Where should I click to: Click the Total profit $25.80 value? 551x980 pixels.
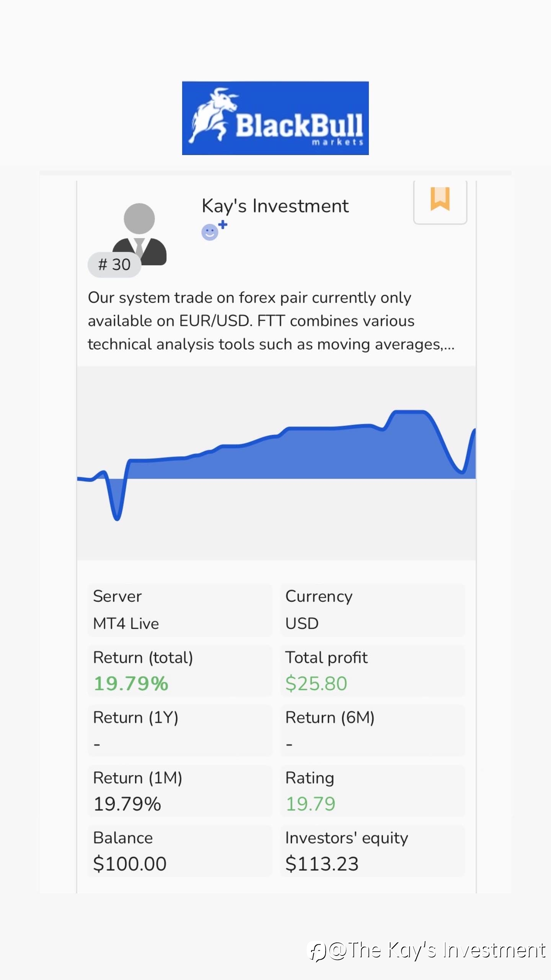point(316,684)
